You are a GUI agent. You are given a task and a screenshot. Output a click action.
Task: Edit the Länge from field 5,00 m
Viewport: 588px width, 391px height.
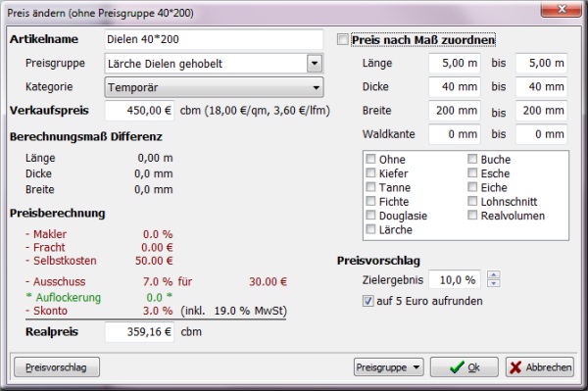[455, 63]
